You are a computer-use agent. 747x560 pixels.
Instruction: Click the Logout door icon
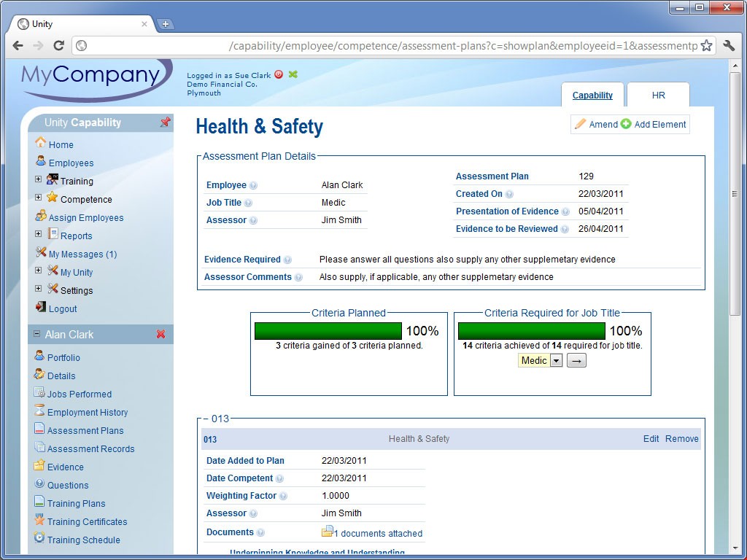pyautogui.click(x=41, y=307)
